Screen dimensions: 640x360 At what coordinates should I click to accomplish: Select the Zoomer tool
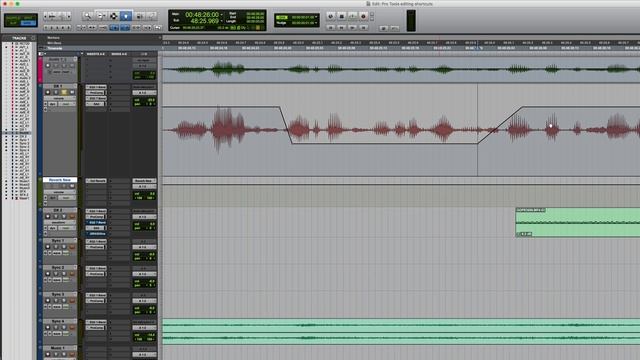[87, 16]
